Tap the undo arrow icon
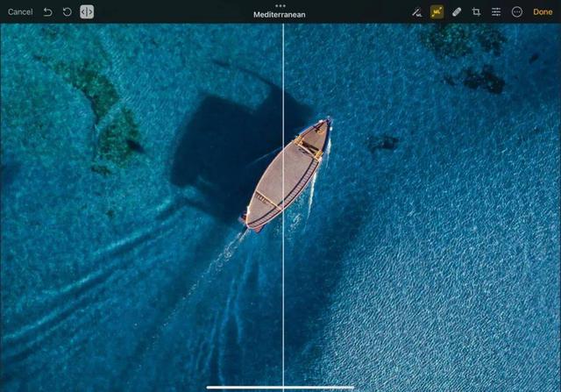The height and width of the screenshot is (392, 561). click(47, 12)
